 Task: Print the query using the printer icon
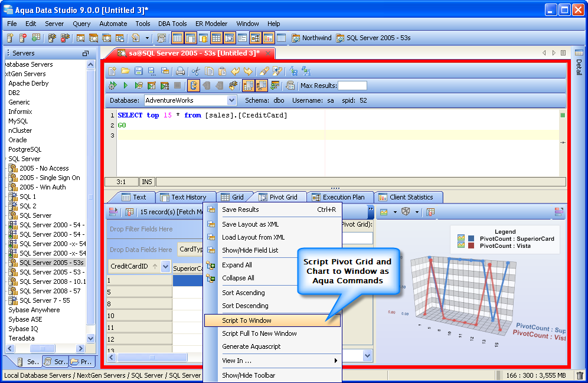(181, 71)
